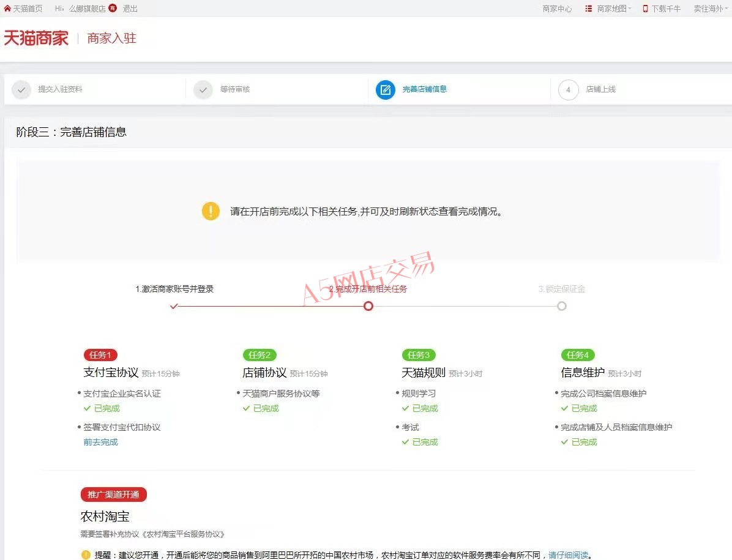Click the 锁定保证金 progress step circle
The image size is (732, 560).
click(x=562, y=306)
